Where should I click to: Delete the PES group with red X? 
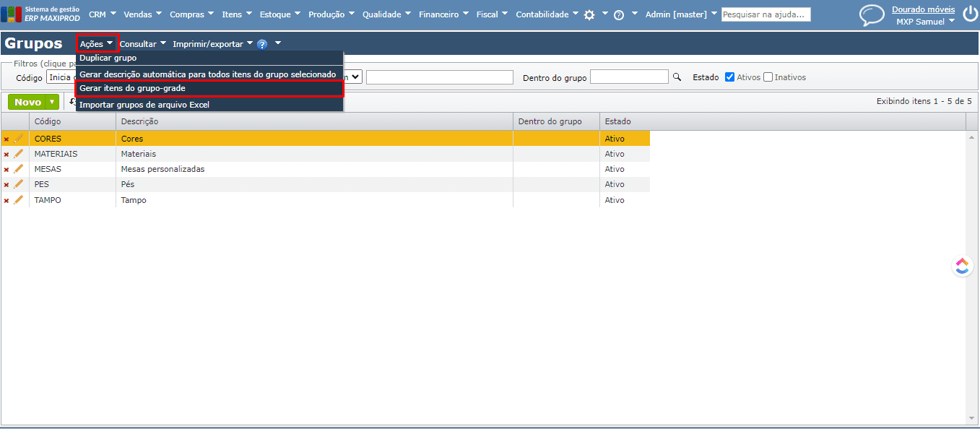(x=6, y=184)
